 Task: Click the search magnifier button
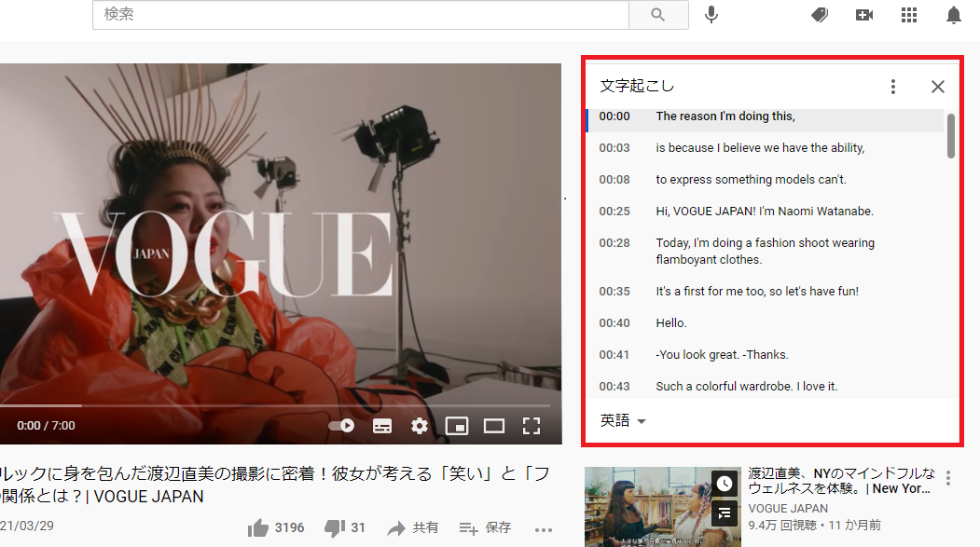tap(658, 14)
